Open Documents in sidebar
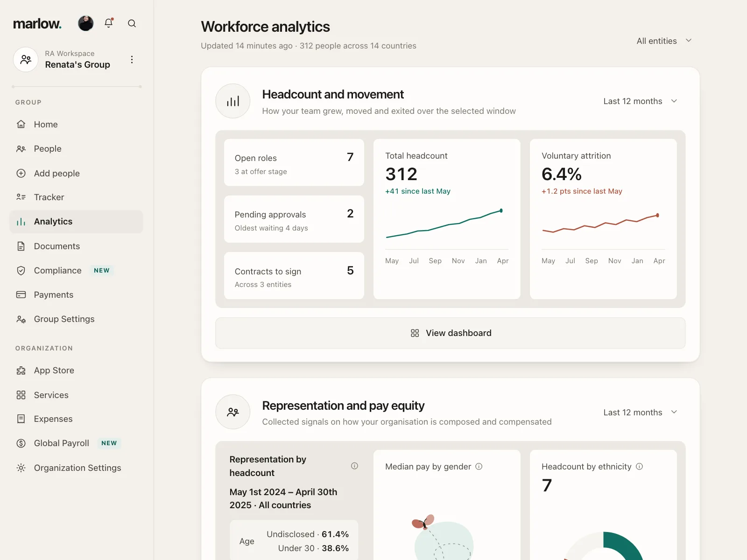This screenshot has height=560, width=747. [76, 246]
